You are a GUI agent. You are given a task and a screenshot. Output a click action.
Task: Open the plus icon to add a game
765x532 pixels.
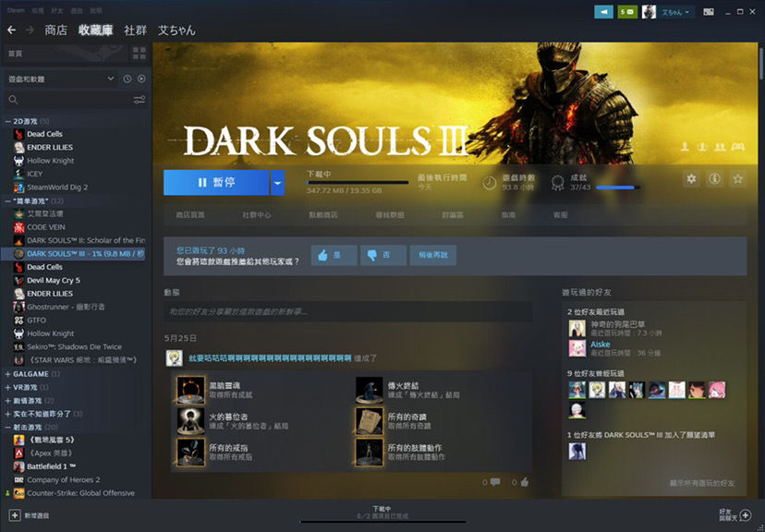15,515
